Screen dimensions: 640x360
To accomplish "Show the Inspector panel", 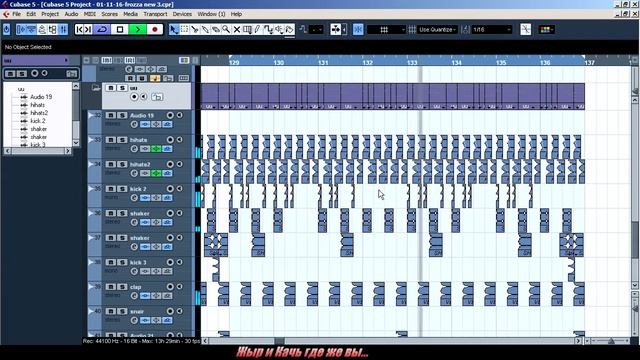I will pos(21,29).
